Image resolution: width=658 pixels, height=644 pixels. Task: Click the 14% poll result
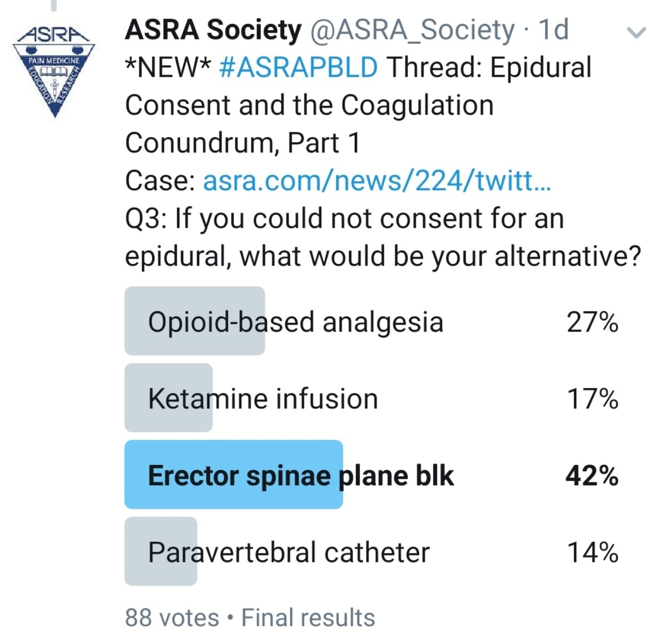(592, 552)
